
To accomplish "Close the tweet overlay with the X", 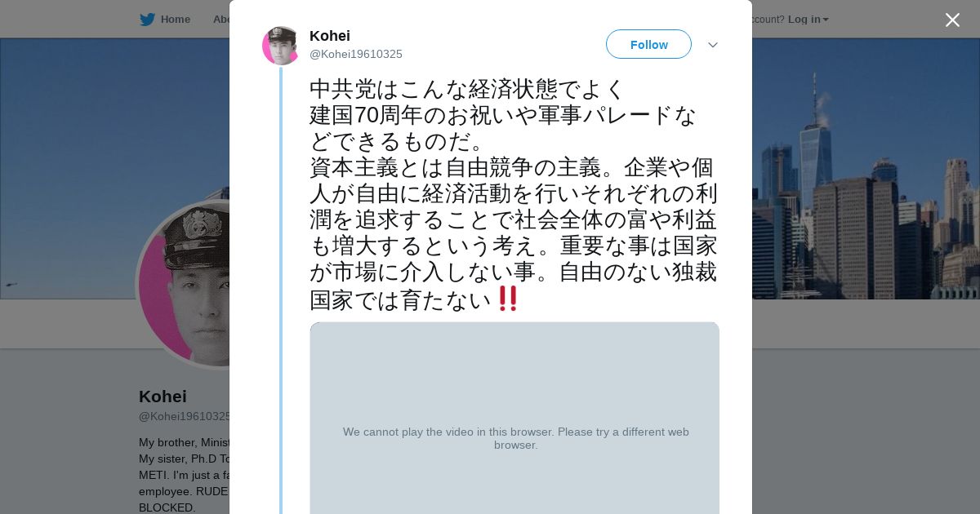I will tap(952, 20).
